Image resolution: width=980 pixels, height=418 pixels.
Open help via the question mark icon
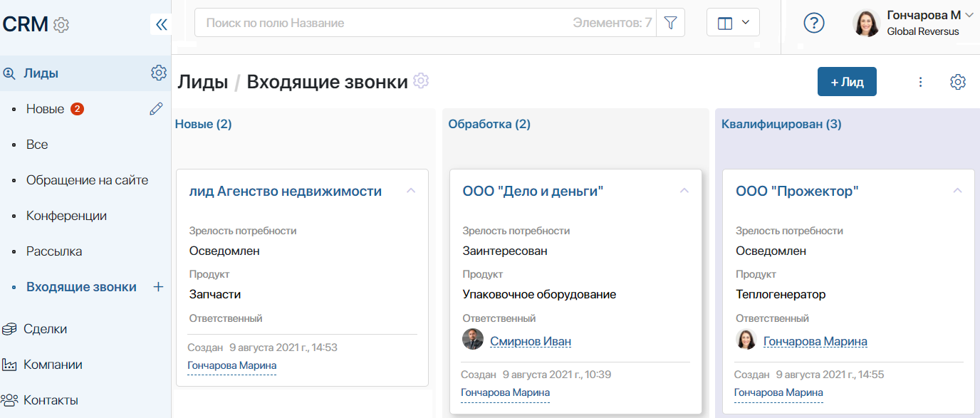point(814,22)
